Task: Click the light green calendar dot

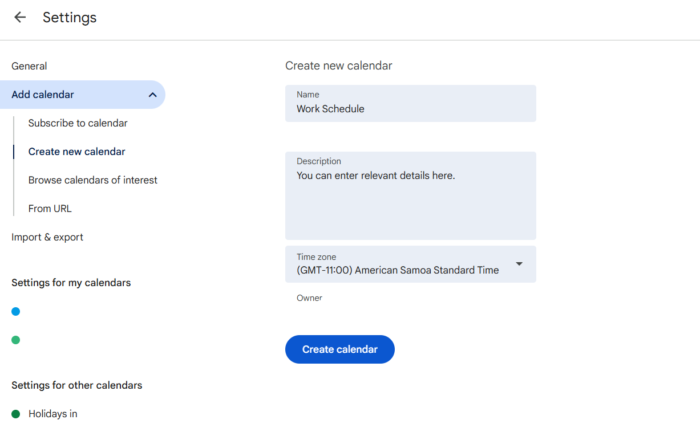Action: pos(15,340)
